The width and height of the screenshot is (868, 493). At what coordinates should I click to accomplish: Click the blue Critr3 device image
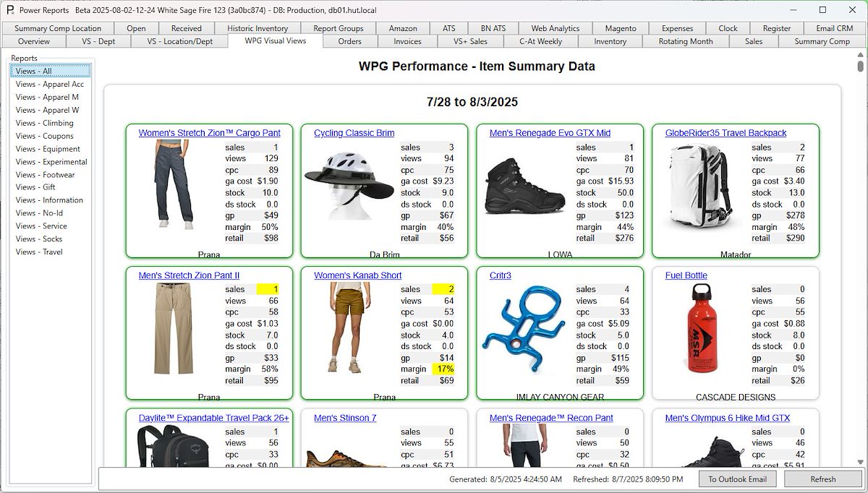[x=524, y=327]
